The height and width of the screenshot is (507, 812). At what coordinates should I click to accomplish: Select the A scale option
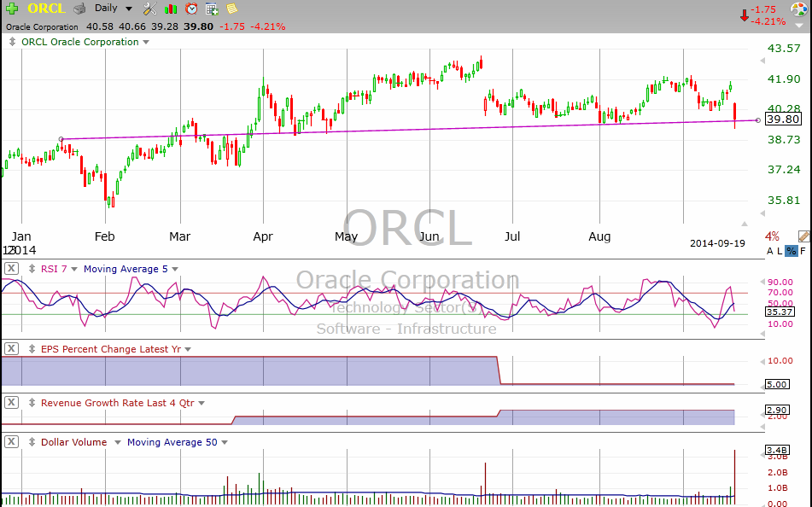point(769,251)
